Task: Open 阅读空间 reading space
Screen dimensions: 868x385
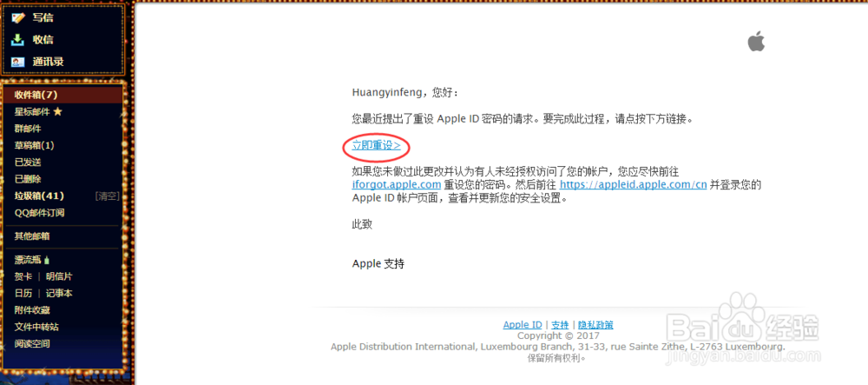Action: (x=32, y=344)
